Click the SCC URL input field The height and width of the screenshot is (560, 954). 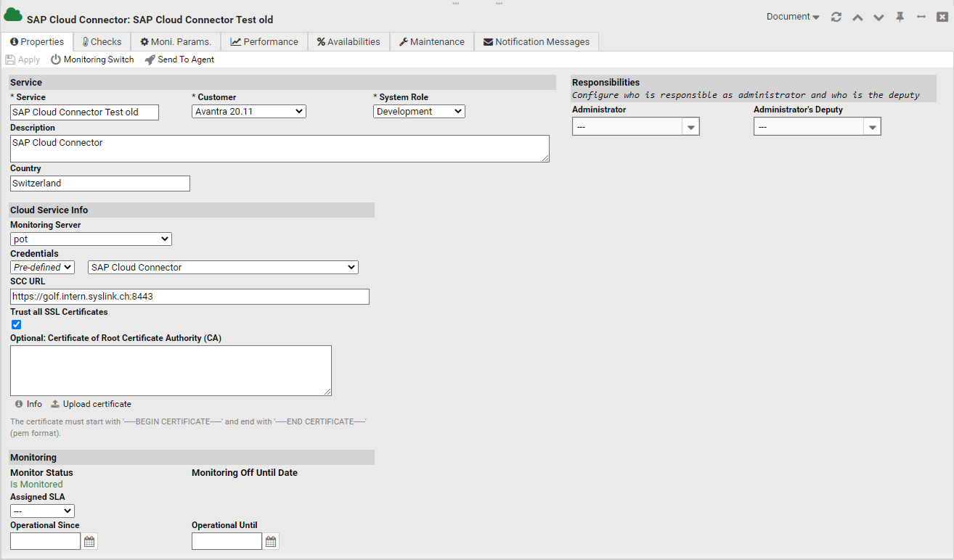coord(189,297)
